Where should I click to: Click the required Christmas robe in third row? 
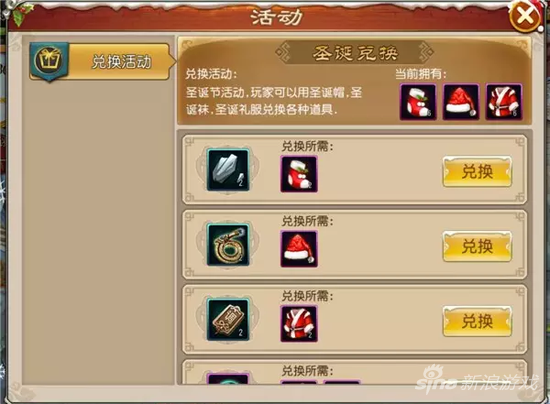[299, 324]
